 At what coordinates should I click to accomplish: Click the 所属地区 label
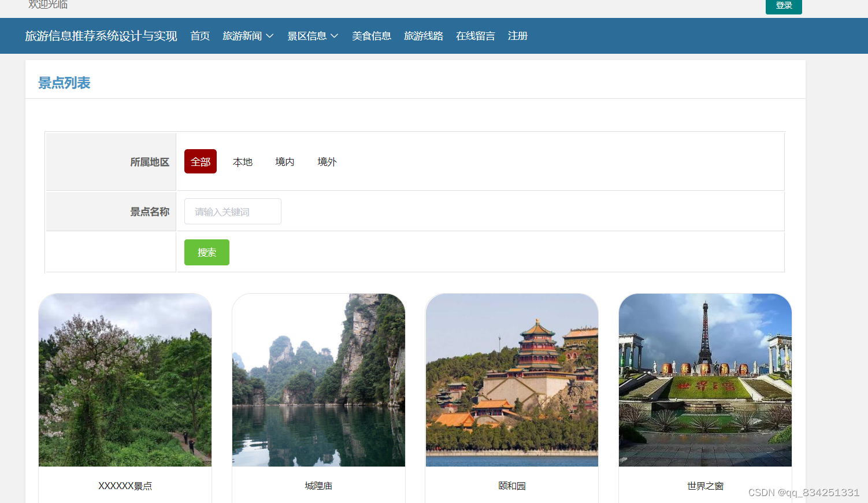150,162
